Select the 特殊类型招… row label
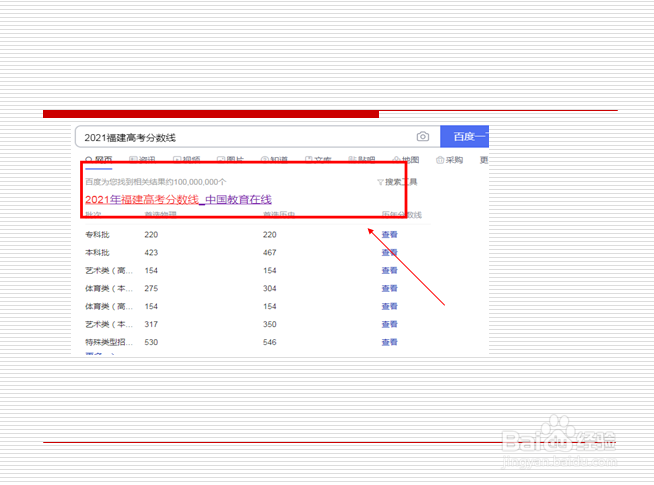Viewport: 654px width, 485px height. pos(109,342)
